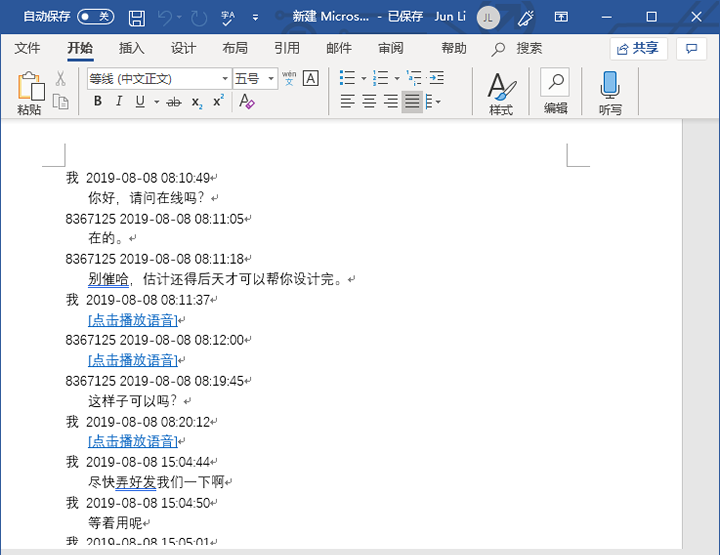Switch to the 审阅 tab
Screen dimensions: 720x555
pyautogui.click(x=391, y=48)
